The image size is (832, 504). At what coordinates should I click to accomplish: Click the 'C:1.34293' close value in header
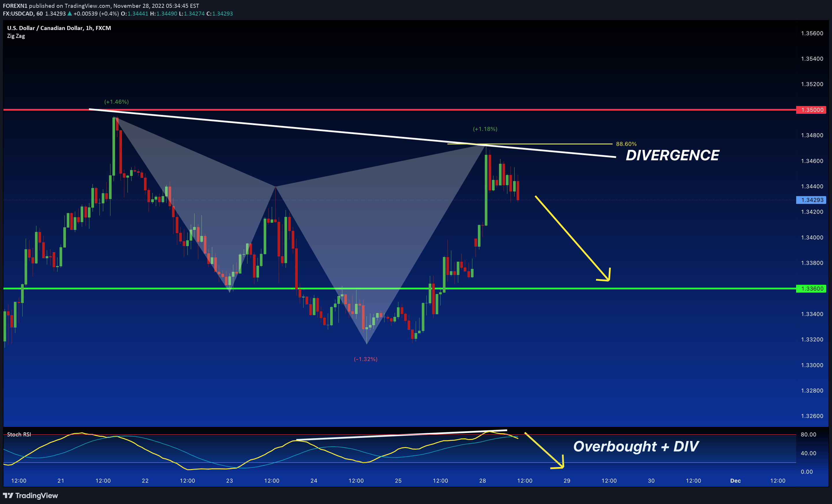[219, 14]
